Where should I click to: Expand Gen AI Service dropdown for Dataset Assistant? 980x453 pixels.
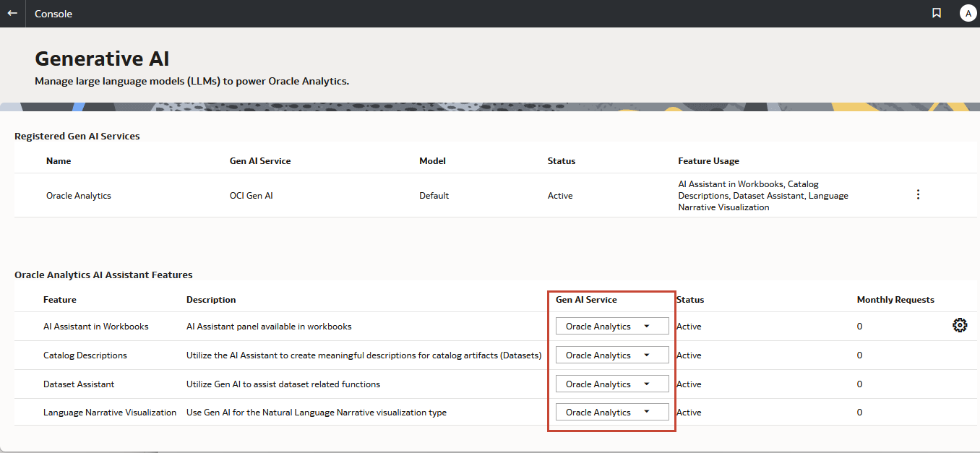[x=611, y=384]
